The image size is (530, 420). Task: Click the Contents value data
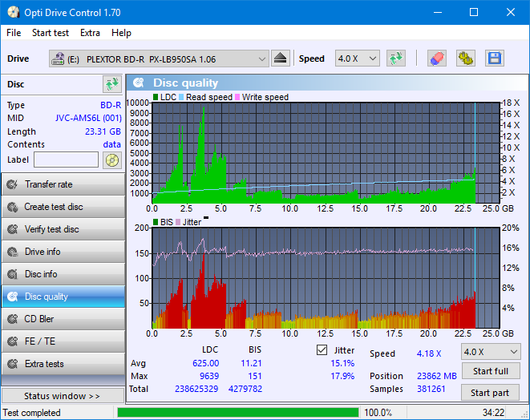coord(112,144)
